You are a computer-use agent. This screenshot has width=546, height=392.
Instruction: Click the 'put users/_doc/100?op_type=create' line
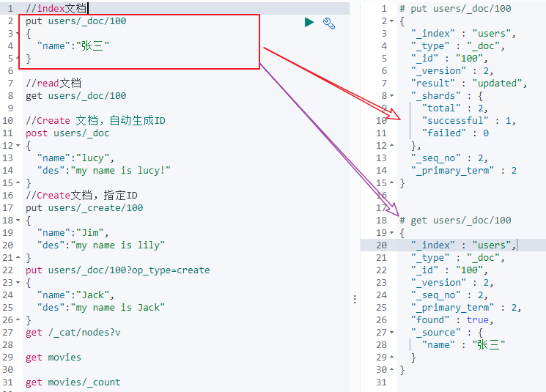[x=118, y=270]
